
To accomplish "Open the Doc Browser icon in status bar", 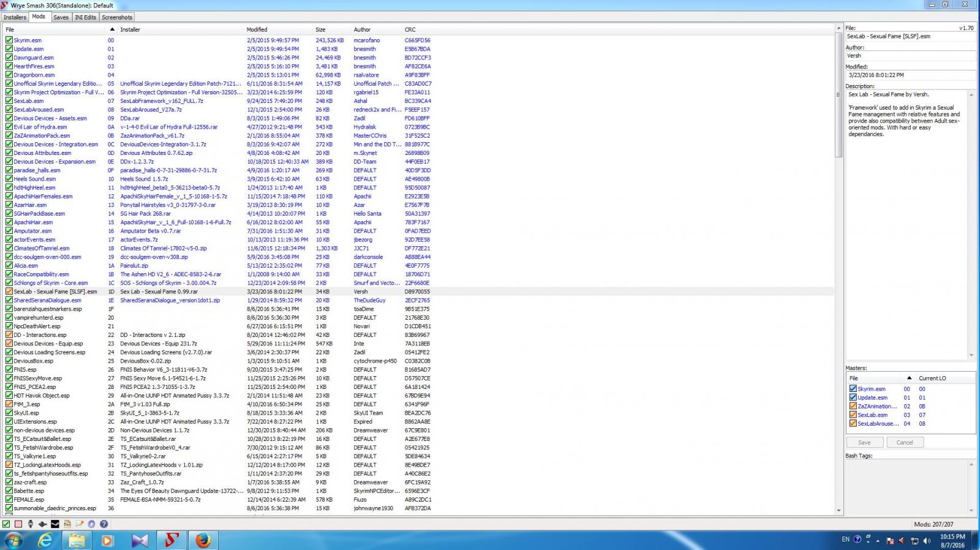I will pyautogui.click(x=67, y=524).
